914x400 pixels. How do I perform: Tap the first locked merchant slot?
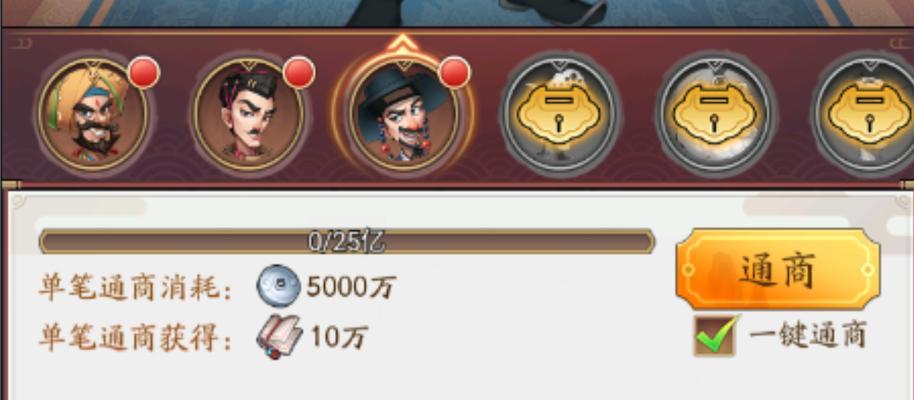pos(559,115)
